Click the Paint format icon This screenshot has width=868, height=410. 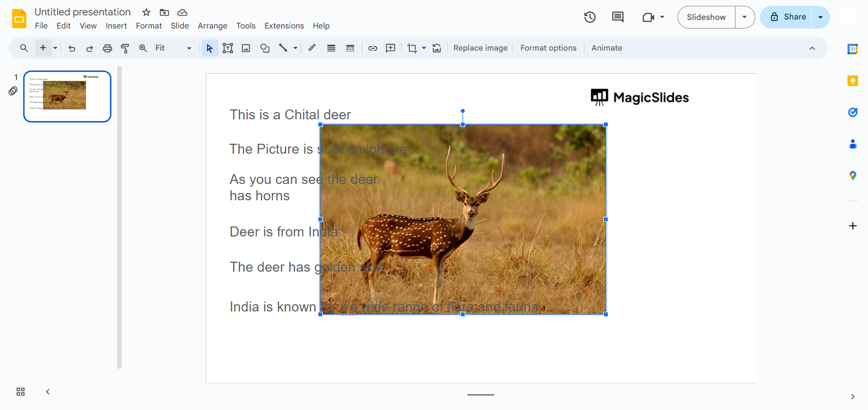tap(125, 48)
